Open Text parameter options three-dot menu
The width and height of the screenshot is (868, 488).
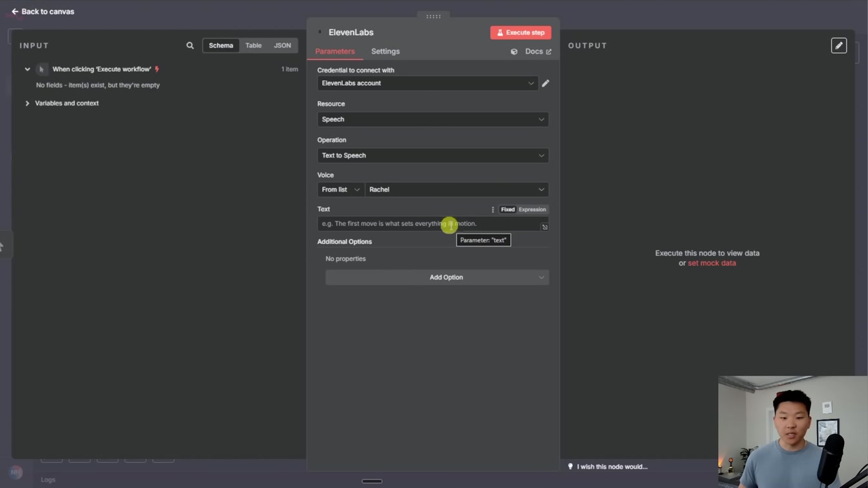[493, 210]
